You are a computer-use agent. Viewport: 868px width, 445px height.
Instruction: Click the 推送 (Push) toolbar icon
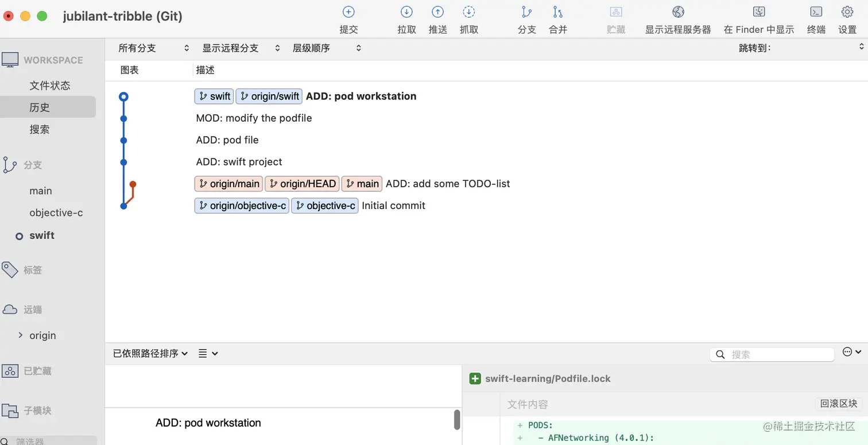[437, 12]
